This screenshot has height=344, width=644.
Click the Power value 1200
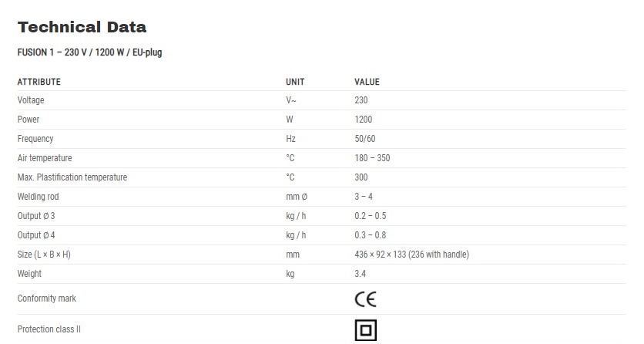point(364,120)
